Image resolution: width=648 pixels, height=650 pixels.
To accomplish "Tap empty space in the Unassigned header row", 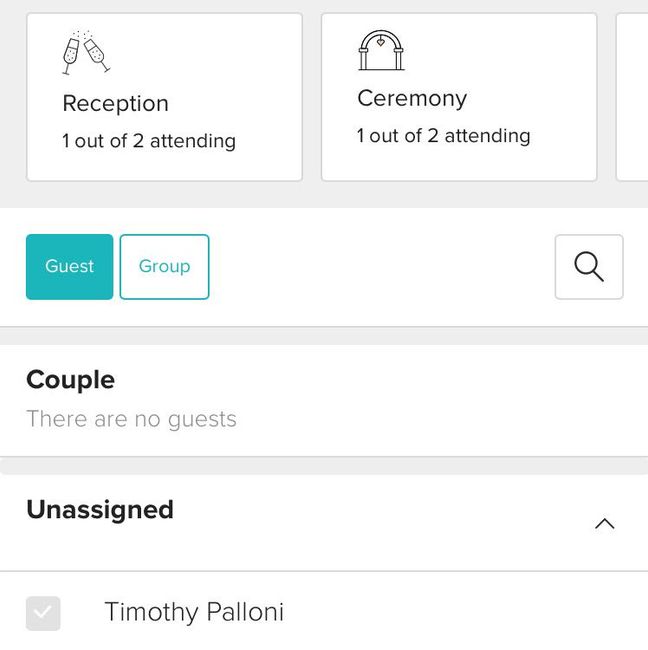I will pos(380,522).
